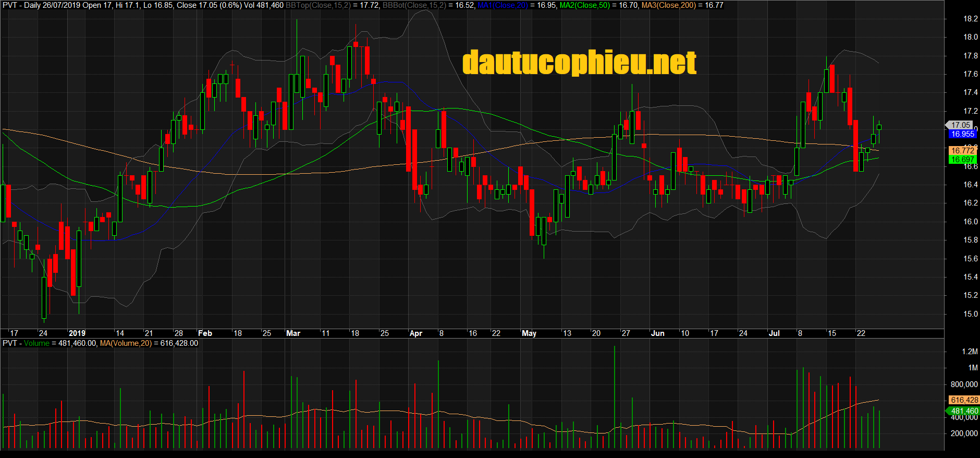The image size is (980, 458).
Task: Select the Apr marker on date axis
Action: pos(416,333)
